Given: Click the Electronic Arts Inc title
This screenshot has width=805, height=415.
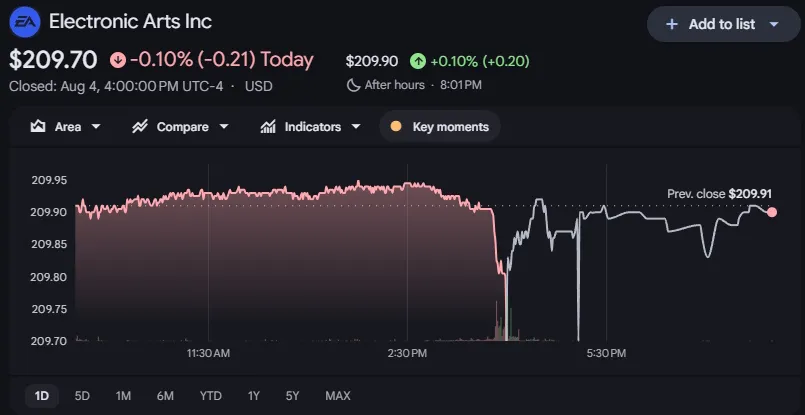Looking at the screenshot, I should click(x=130, y=22).
